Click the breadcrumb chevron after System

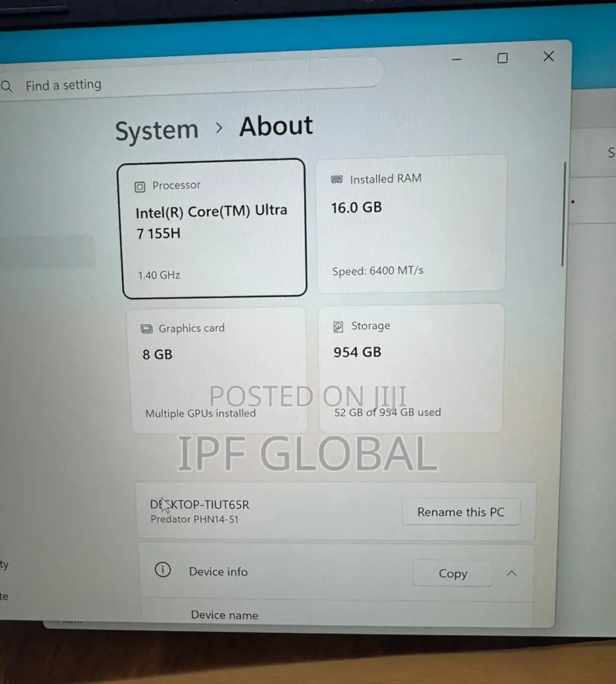tap(219, 128)
